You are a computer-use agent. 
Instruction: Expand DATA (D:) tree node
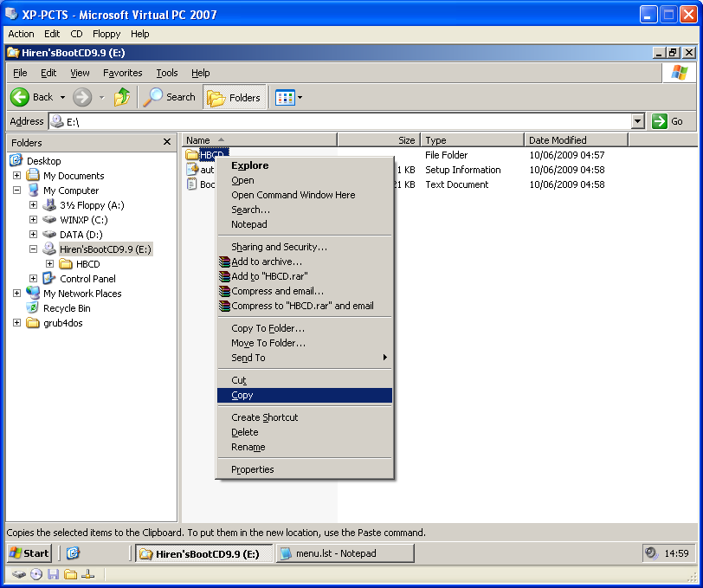pyautogui.click(x=33, y=235)
